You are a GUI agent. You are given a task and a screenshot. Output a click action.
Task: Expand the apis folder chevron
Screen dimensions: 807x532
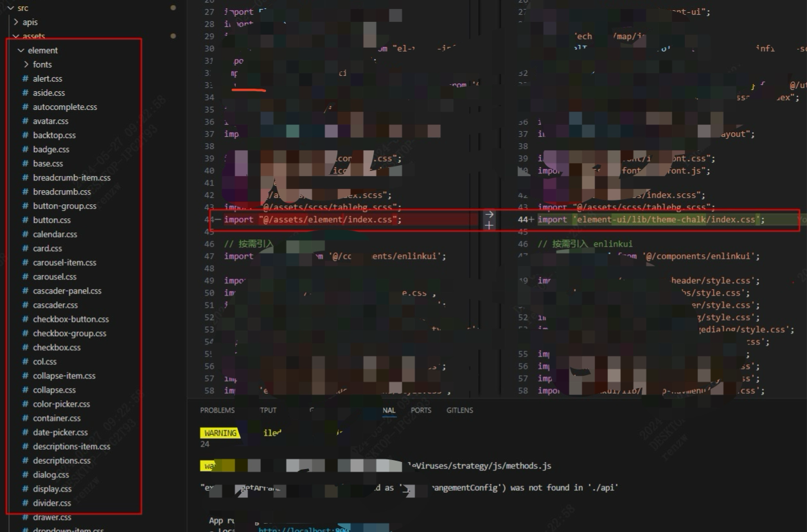tap(16, 22)
